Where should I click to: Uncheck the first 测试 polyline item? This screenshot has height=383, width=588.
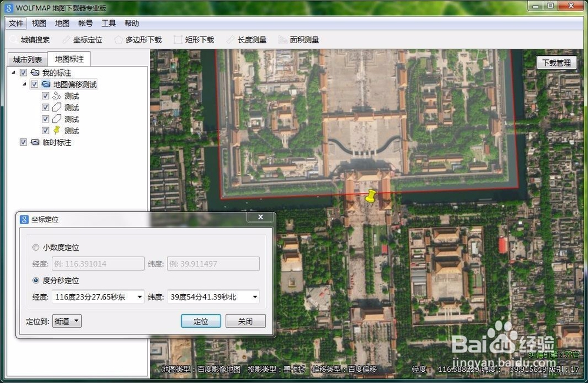pos(45,95)
